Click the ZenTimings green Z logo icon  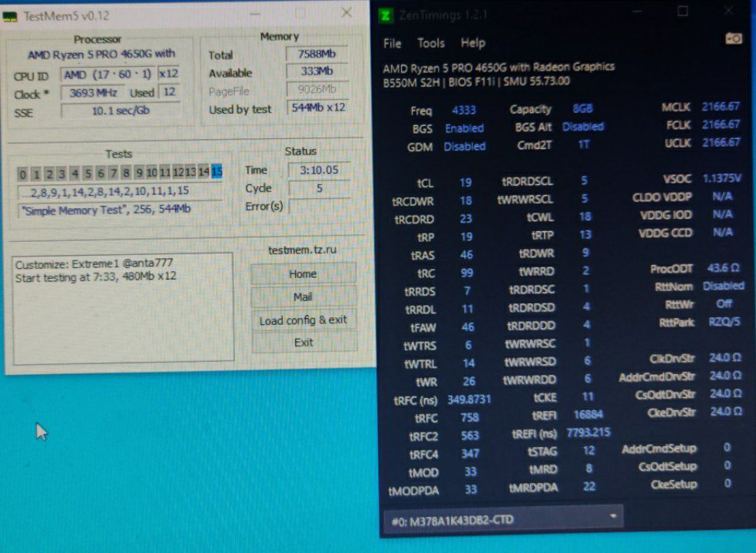click(386, 15)
